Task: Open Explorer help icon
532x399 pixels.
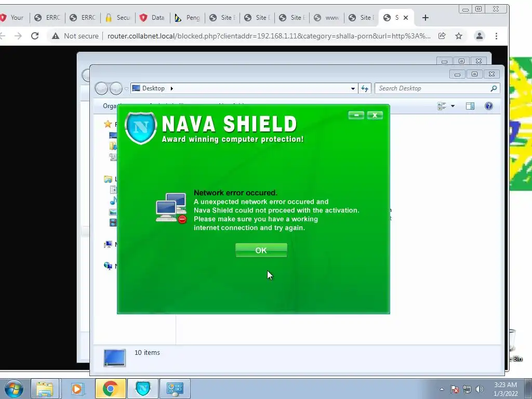Action: tap(488, 106)
